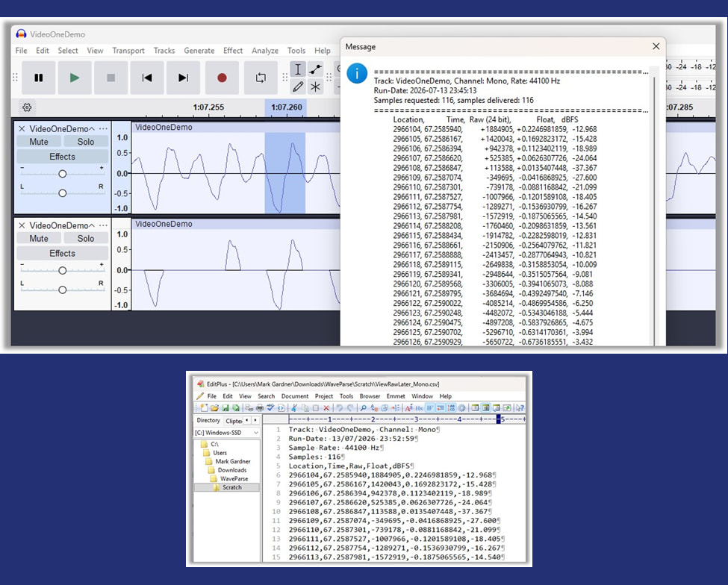This screenshot has height=585, width=728.
Task: Click the red Record button
Action: (x=222, y=78)
